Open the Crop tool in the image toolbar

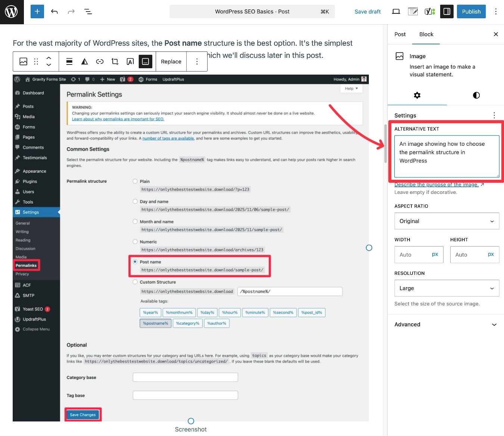tap(115, 61)
